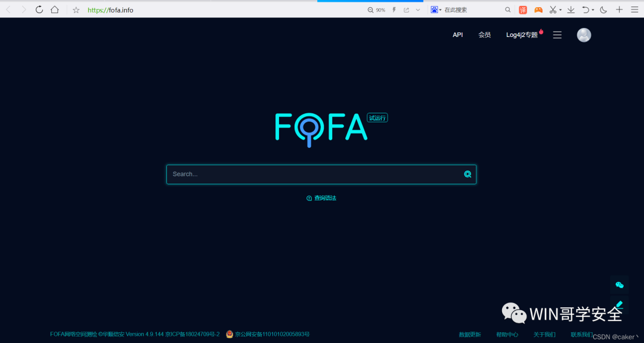
Task: Open the API menu item
Action: [x=457, y=35]
